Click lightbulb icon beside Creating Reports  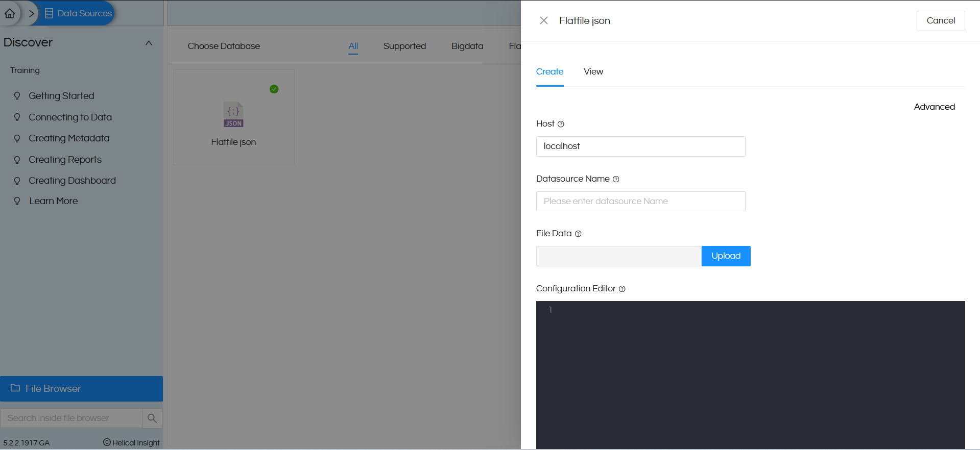[x=17, y=160]
